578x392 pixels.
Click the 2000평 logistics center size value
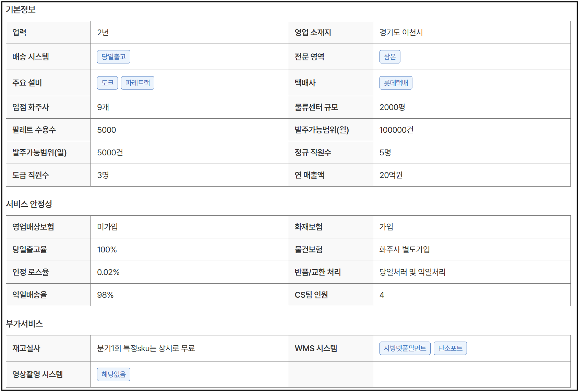(x=392, y=107)
